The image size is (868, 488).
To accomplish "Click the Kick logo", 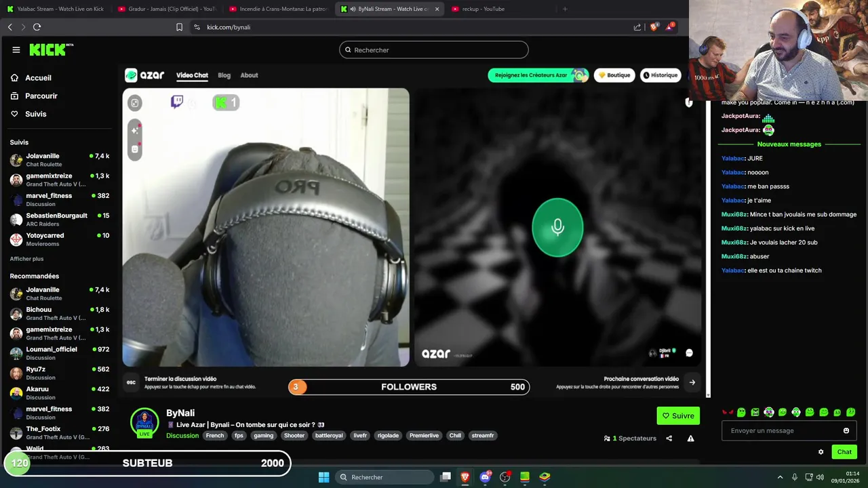I will click(x=50, y=49).
